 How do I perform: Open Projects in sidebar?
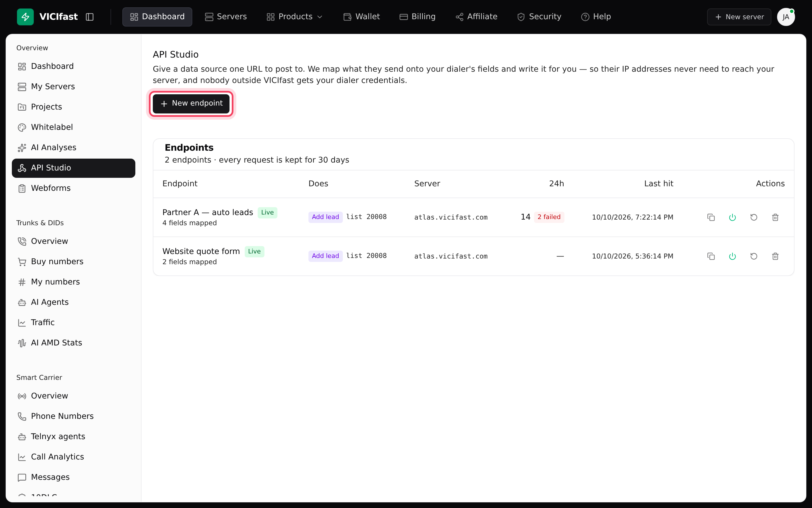(x=74, y=107)
